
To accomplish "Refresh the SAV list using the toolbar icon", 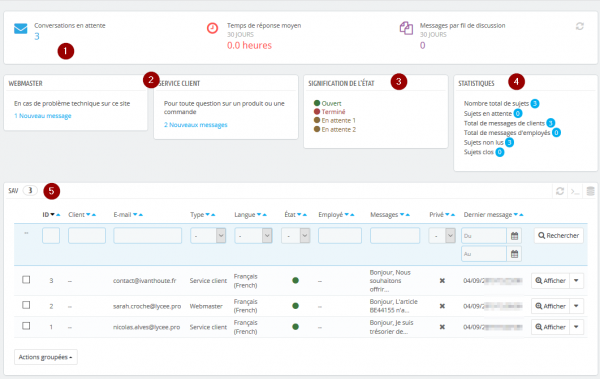I will click(560, 191).
